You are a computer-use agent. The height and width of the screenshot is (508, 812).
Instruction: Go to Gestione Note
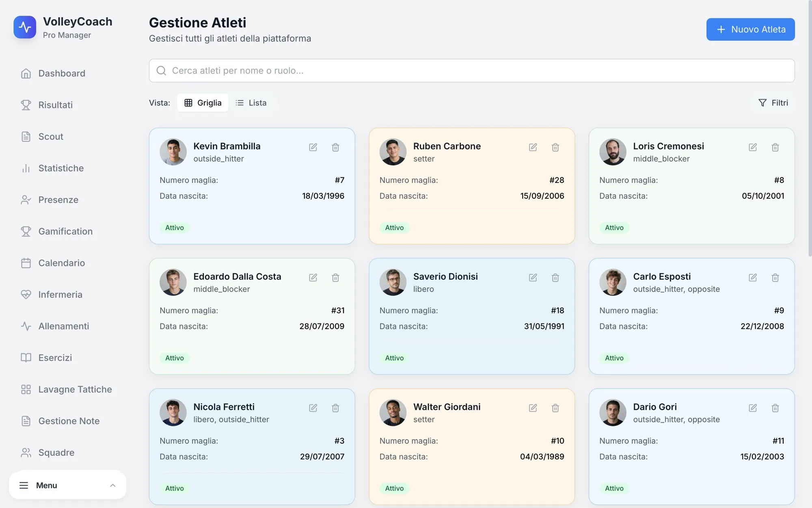click(67, 421)
